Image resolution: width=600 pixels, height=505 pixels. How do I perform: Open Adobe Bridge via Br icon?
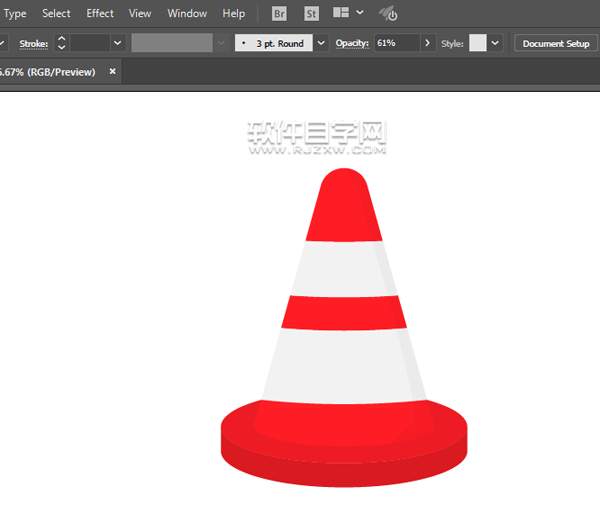tap(279, 14)
